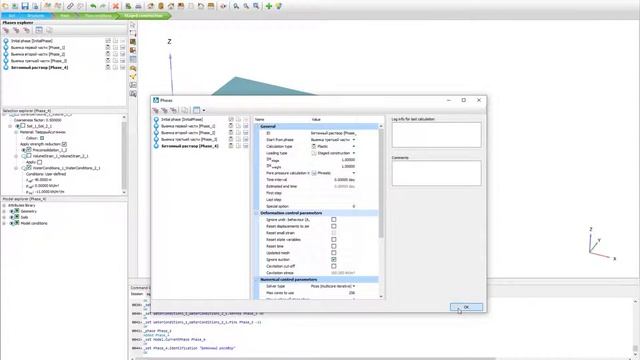Click the grey Redo arrow icon
Viewport: 640px width, 360px height.
click(x=103, y=6)
